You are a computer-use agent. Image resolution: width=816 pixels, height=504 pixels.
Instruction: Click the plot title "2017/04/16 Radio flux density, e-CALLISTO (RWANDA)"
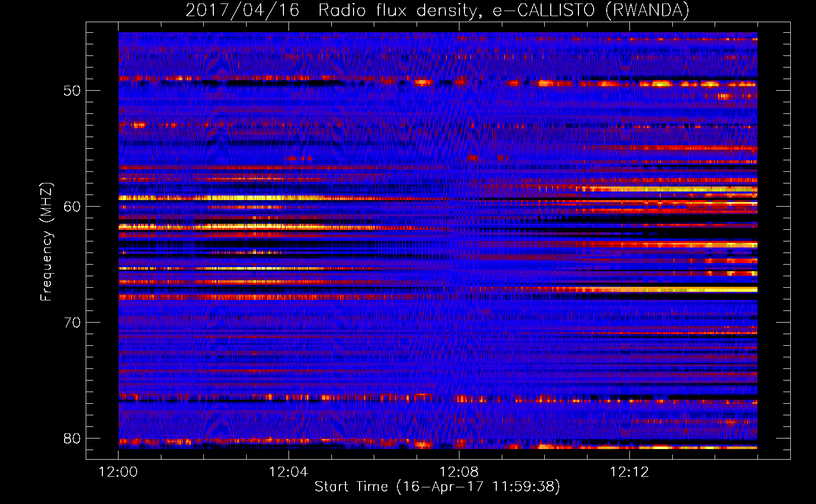coord(437,11)
